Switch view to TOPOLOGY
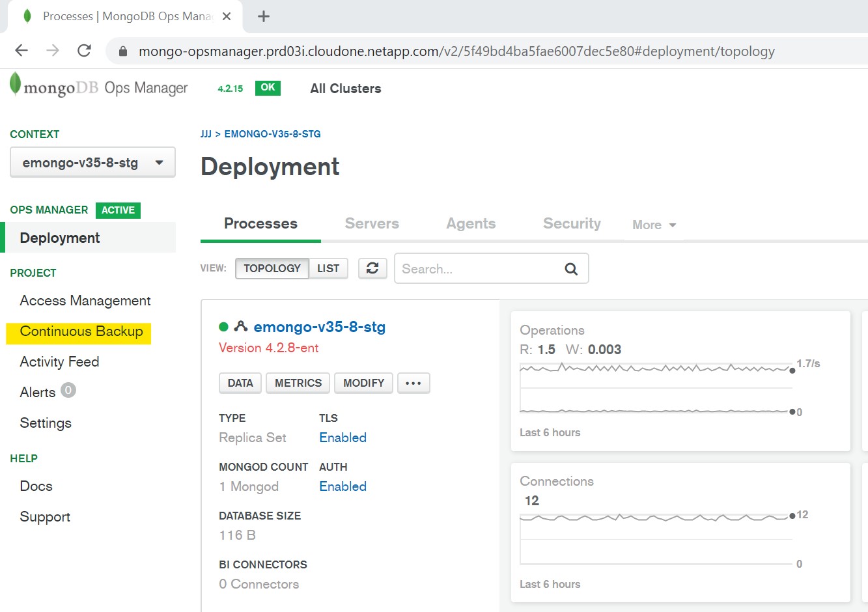The width and height of the screenshot is (868, 612). 272,268
